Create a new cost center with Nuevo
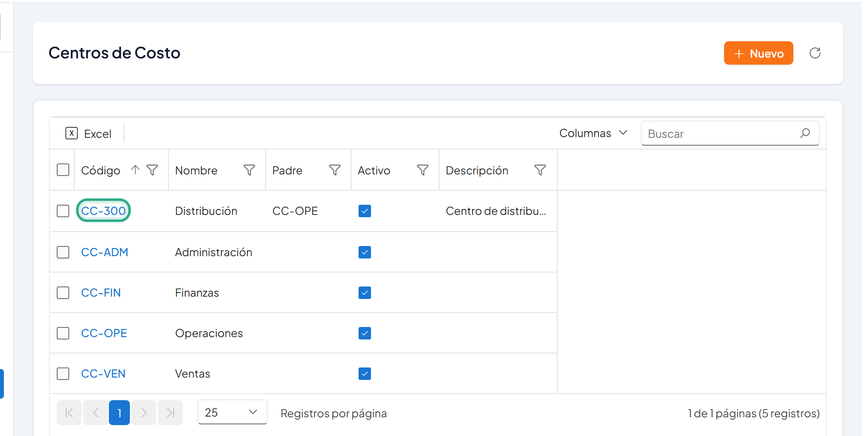868x436 pixels. (x=758, y=53)
